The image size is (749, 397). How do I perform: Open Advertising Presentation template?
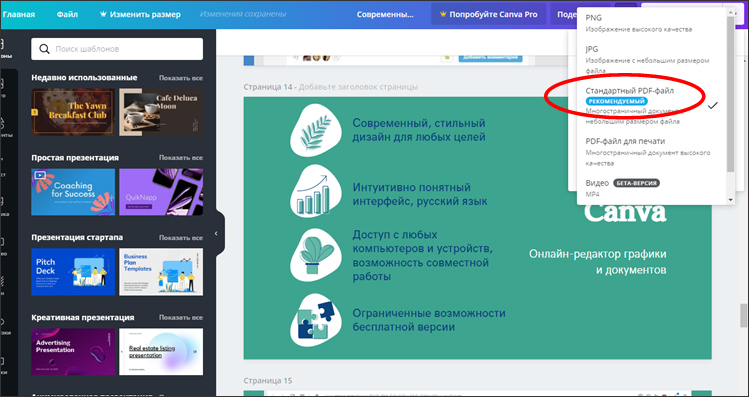(73, 351)
